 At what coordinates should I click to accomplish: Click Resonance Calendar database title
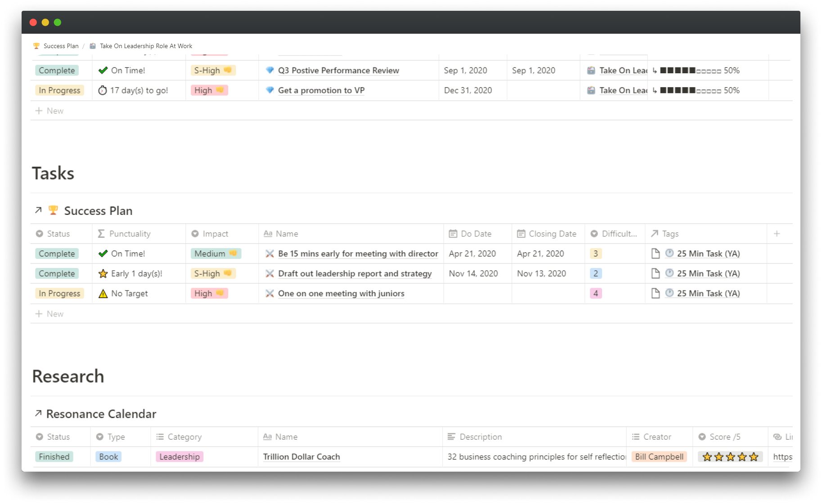tap(101, 414)
